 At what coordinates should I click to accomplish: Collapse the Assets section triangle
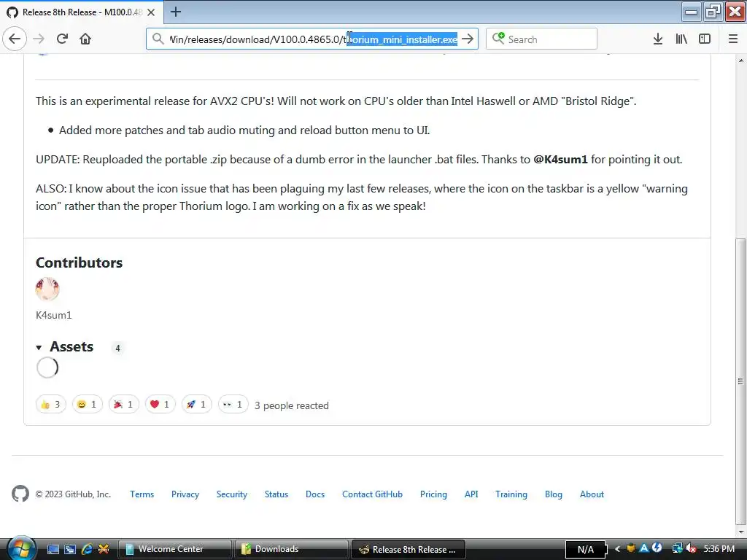coord(39,348)
